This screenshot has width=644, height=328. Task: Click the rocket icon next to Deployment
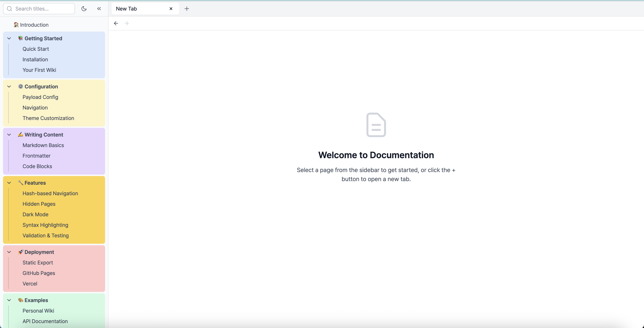coord(21,252)
